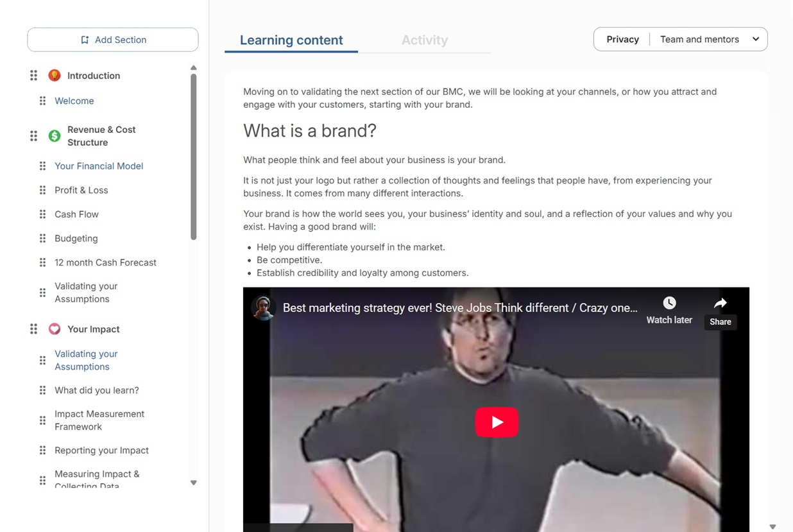Click the video channel avatar icon
This screenshot has width=793, height=532.
263,308
